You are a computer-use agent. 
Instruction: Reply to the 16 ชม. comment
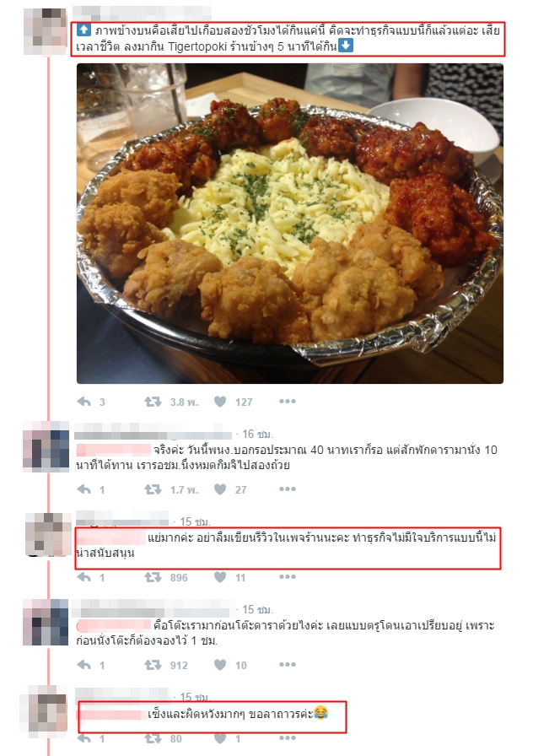pos(83,489)
